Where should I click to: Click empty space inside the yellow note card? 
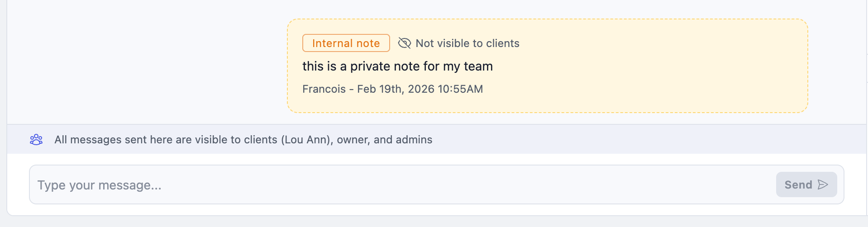tap(656, 68)
